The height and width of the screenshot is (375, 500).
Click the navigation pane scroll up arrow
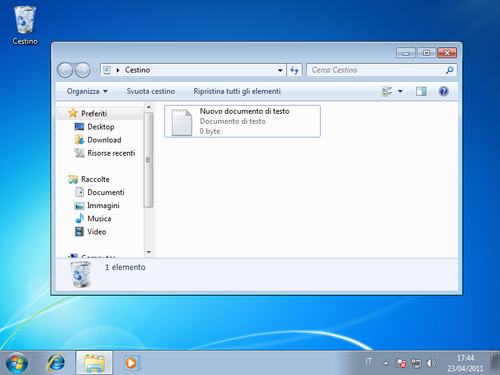[x=149, y=107]
